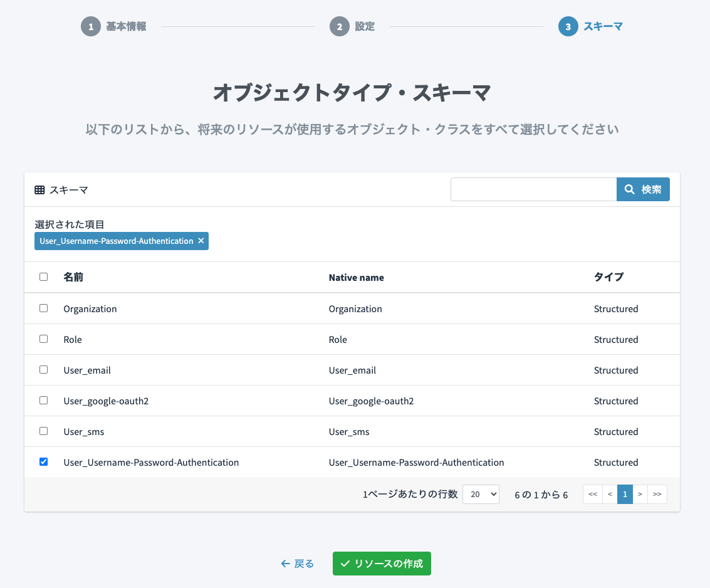Click the Native name cell of Role row
This screenshot has width=710, height=588.
tap(338, 340)
